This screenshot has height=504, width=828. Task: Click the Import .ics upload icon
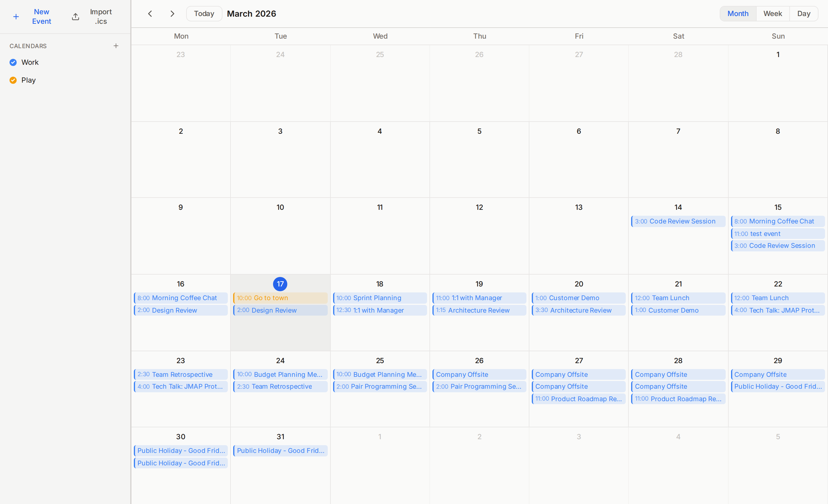75,16
